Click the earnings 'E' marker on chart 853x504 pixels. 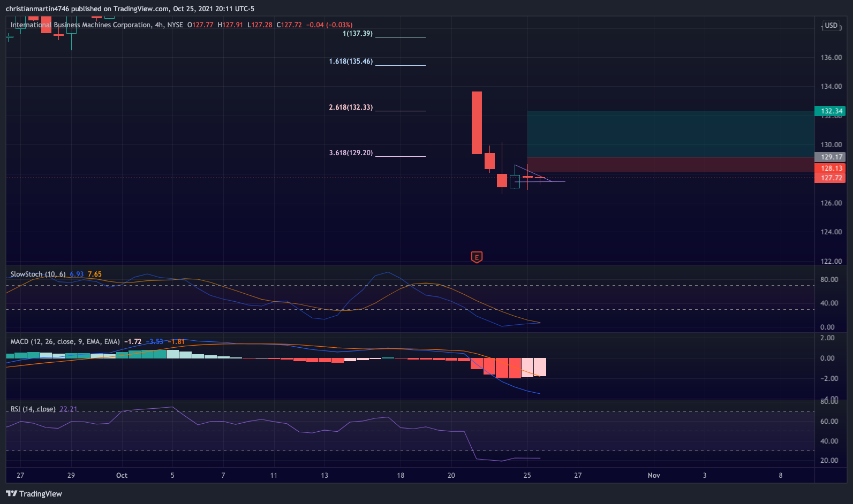(477, 257)
